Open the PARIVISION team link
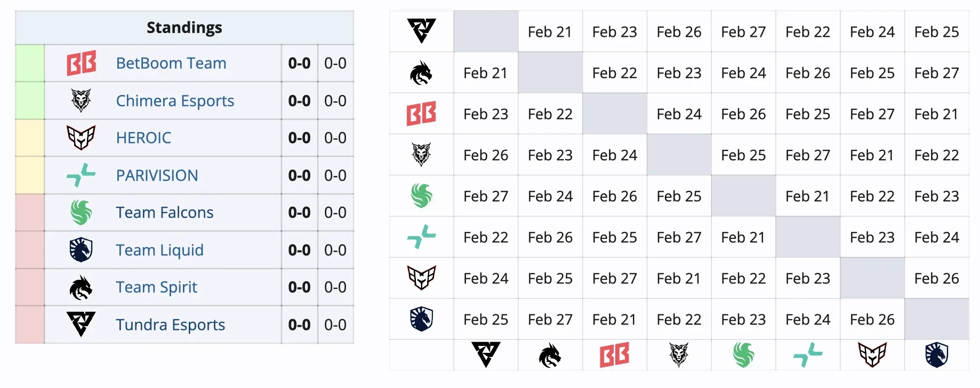 point(157,175)
